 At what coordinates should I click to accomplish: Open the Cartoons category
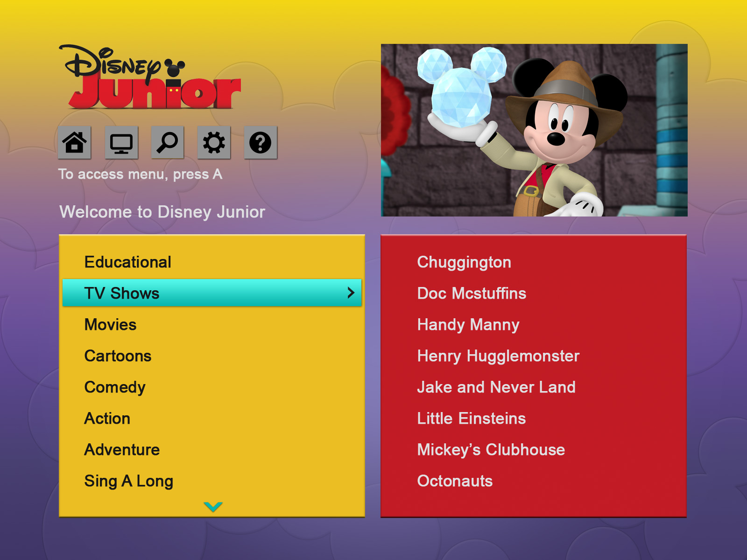[118, 356]
